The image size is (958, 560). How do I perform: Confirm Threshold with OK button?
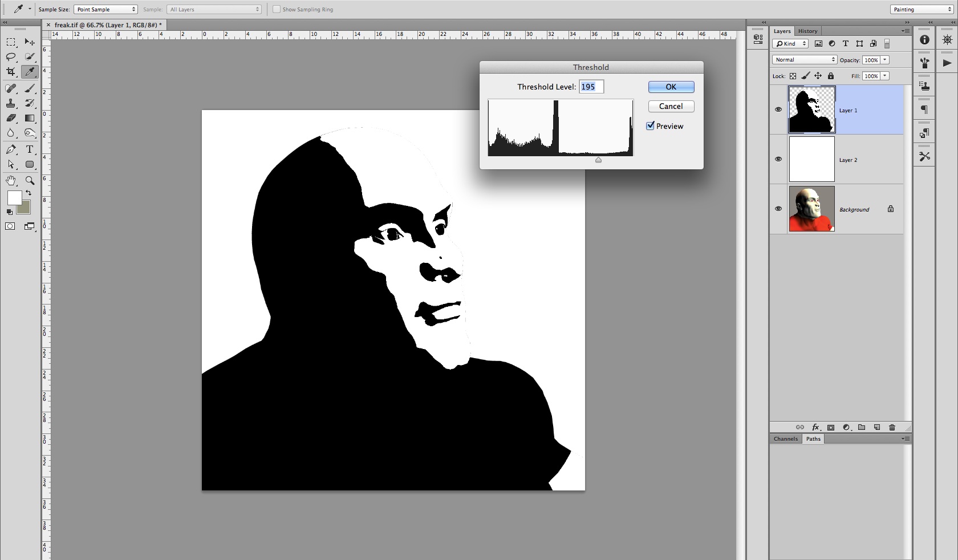[671, 87]
